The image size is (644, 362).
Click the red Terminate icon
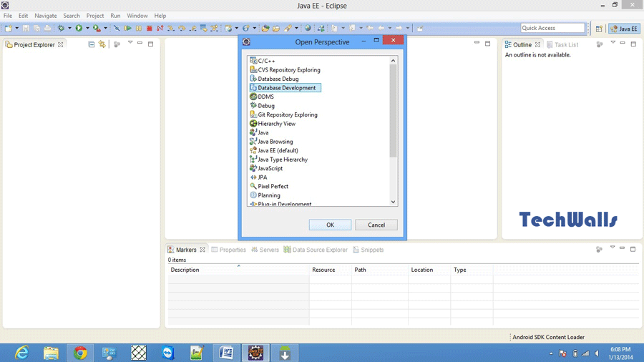click(150, 29)
